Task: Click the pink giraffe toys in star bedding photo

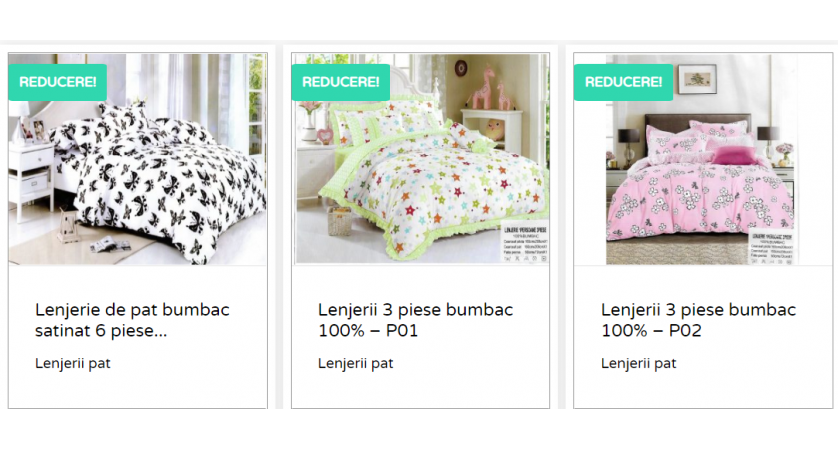Action: point(492,88)
